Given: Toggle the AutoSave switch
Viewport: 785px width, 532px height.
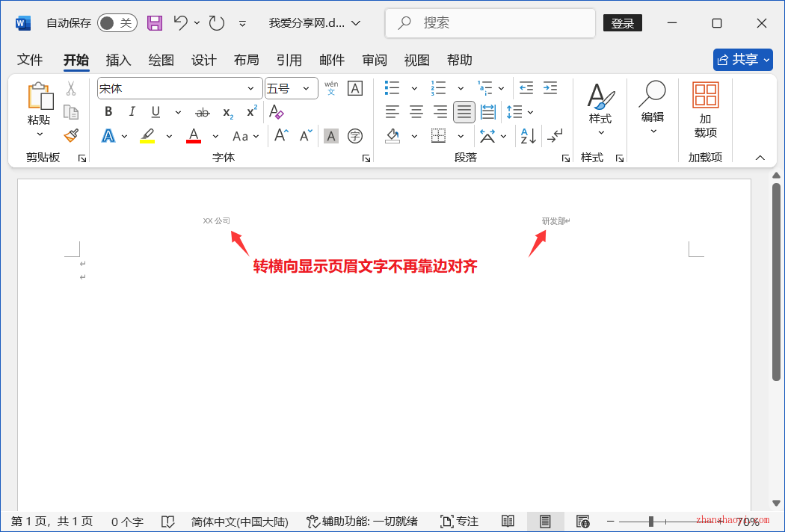Looking at the screenshot, I should [117, 23].
